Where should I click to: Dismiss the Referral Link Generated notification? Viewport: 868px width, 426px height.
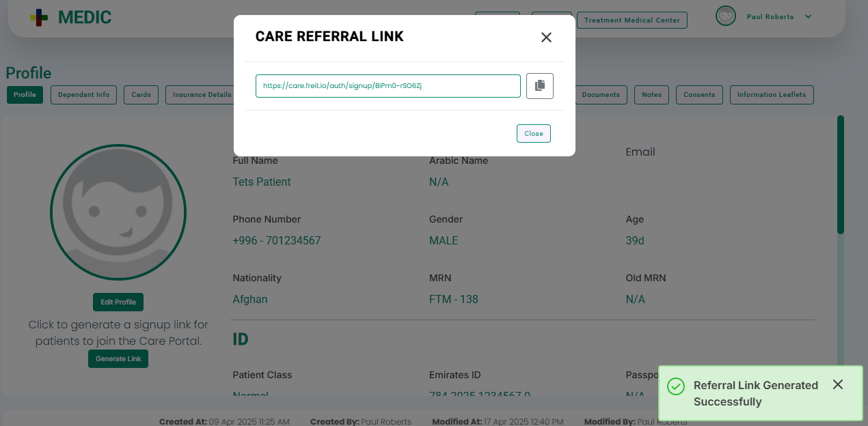(x=838, y=384)
